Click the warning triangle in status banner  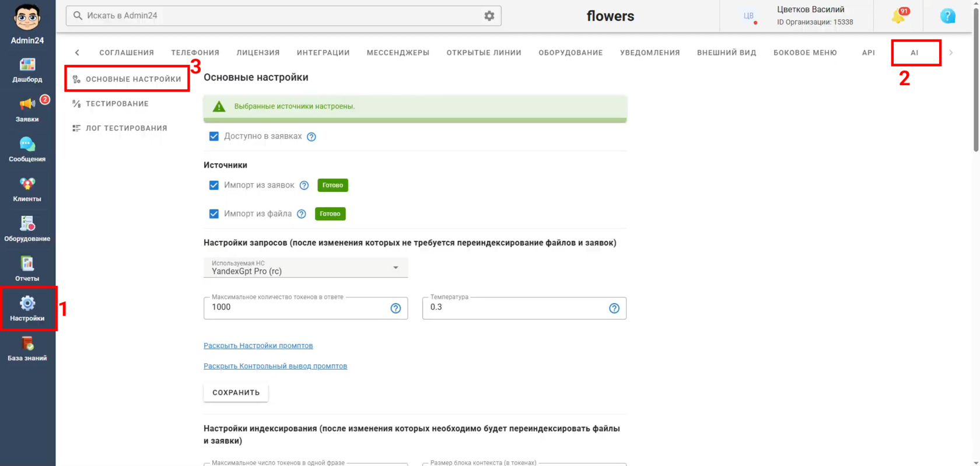pyautogui.click(x=219, y=106)
